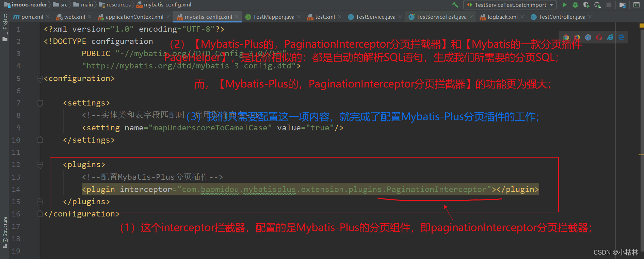Click resources breadcrumb folder
644x259 pixels.
tap(115, 5)
